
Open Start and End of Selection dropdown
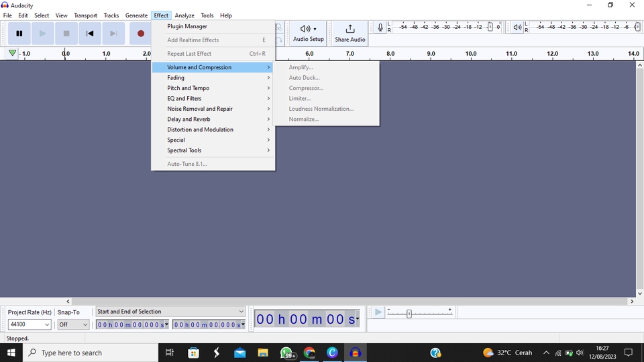[170, 312]
